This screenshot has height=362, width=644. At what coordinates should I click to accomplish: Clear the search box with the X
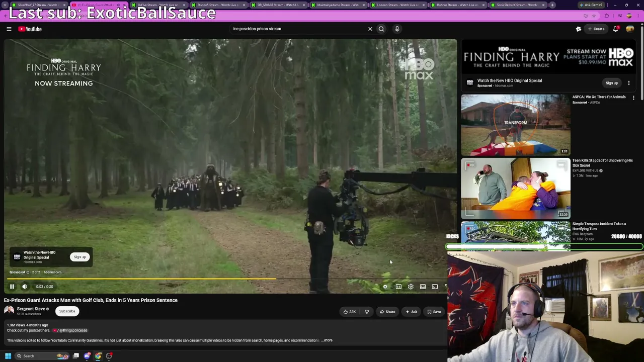point(370,29)
